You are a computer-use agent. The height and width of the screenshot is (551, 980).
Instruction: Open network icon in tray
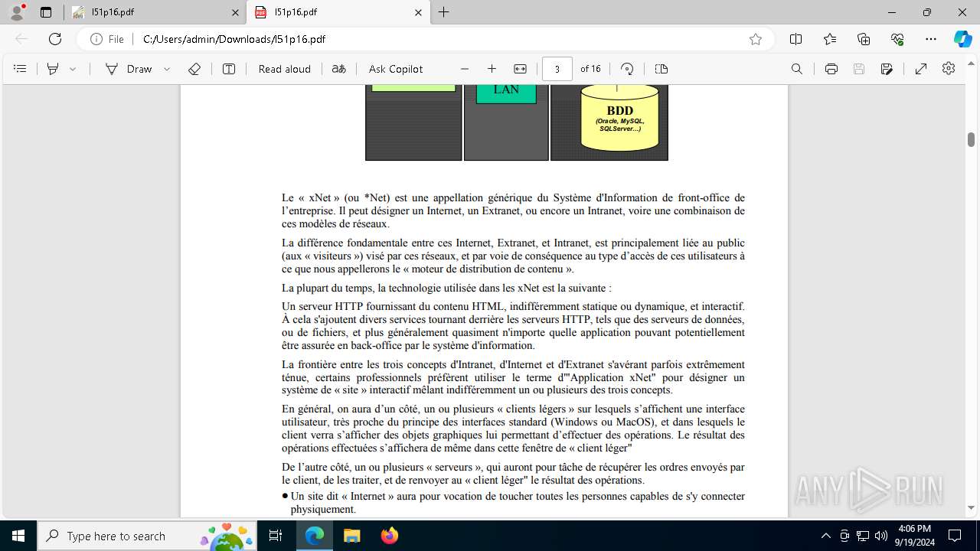pyautogui.click(x=863, y=536)
